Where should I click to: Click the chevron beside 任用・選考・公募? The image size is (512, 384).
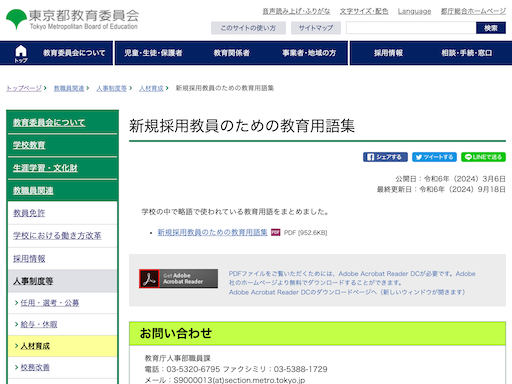pyautogui.click(x=16, y=303)
